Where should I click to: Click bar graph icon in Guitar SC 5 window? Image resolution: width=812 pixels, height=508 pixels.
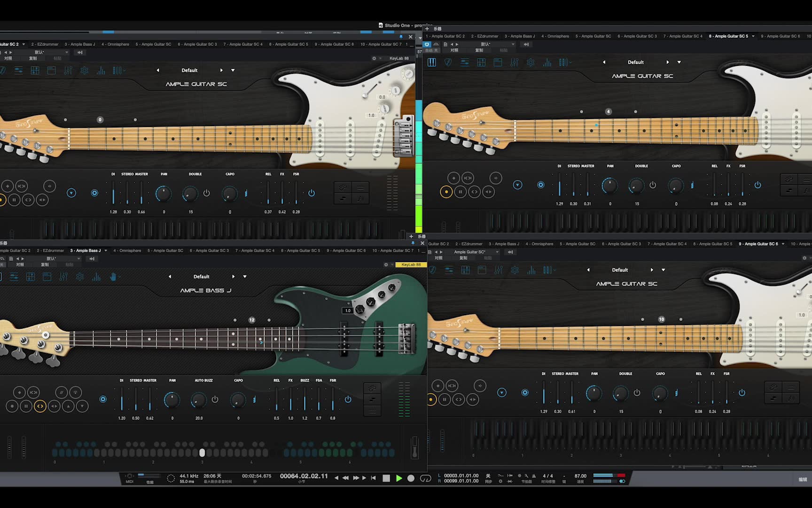pyautogui.click(x=547, y=62)
